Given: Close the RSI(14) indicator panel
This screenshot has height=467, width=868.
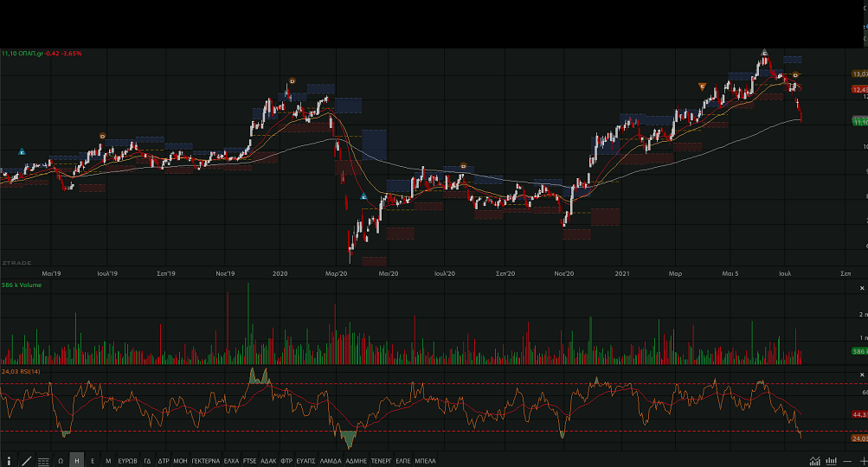Looking at the screenshot, I should click(x=862, y=374).
